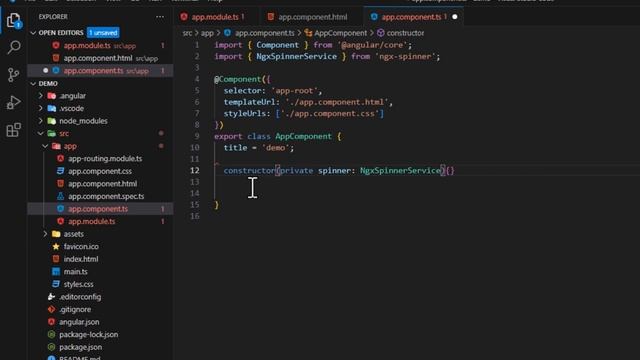Open app.component.spec.ts file
The height and width of the screenshot is (360, 640).
click(106, 196)
